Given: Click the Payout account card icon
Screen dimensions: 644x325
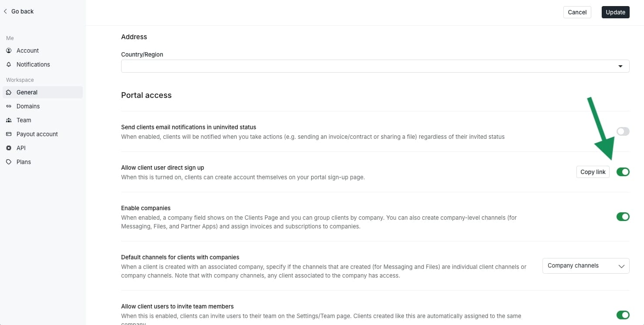Looking at the screenshot, I should [x=9, y=134].
